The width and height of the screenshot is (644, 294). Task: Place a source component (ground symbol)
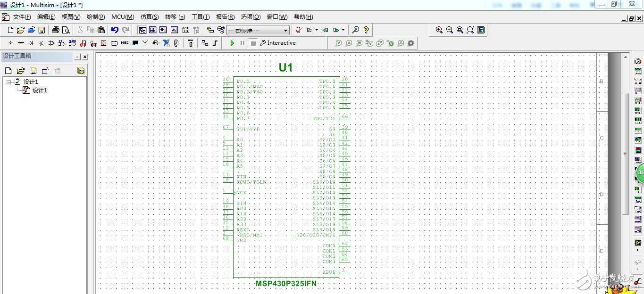10,43
